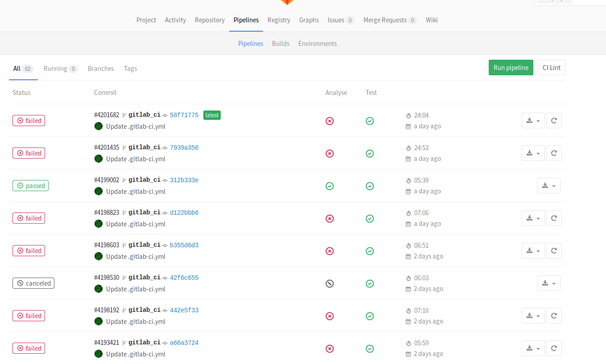
Task: Open the failed Analyse stage icon for pipeline #4198823
Action: point(330,218)
